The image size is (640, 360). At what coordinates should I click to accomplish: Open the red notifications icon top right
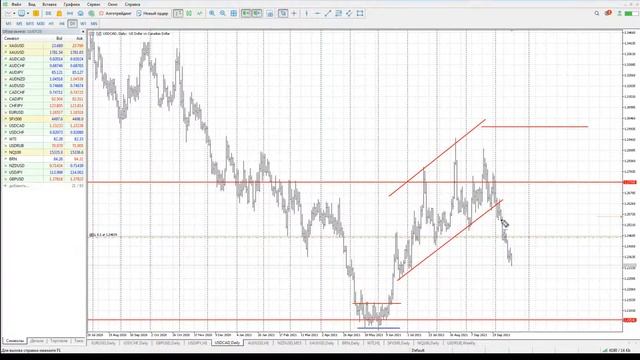(608, 13)
